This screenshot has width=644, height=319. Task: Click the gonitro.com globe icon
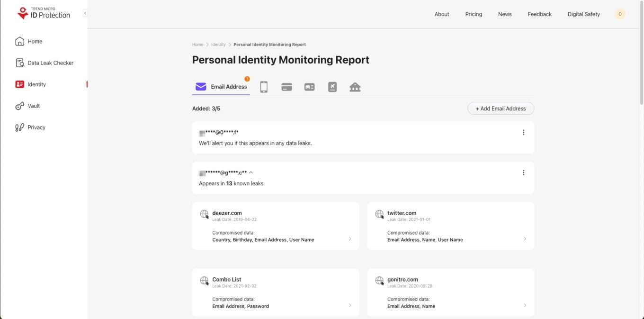[380, 281]
